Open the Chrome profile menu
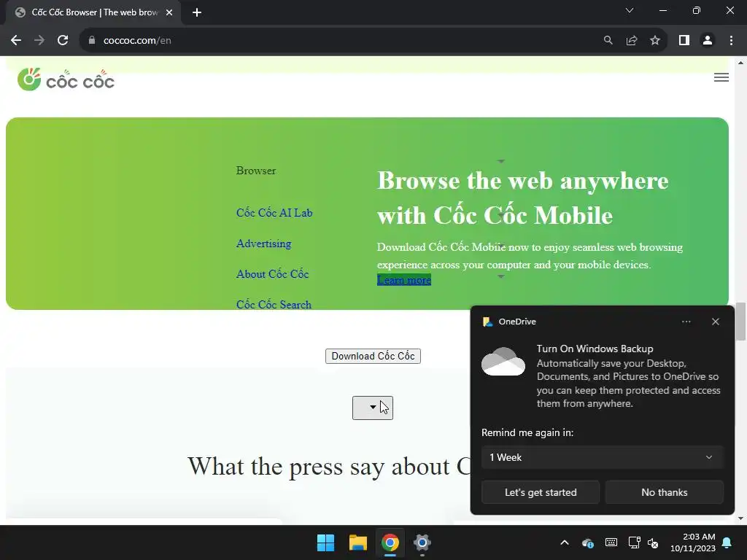 [708, 41]
